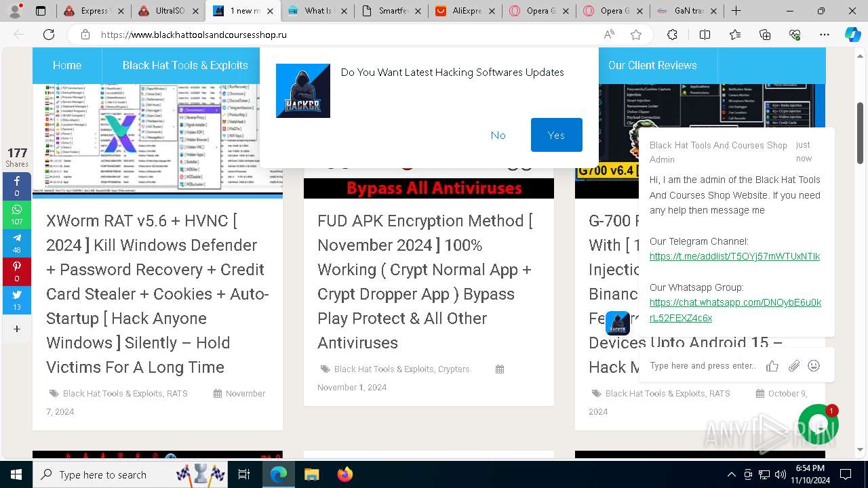
Task: Expand more share options plus
Action: coord(17,329)
